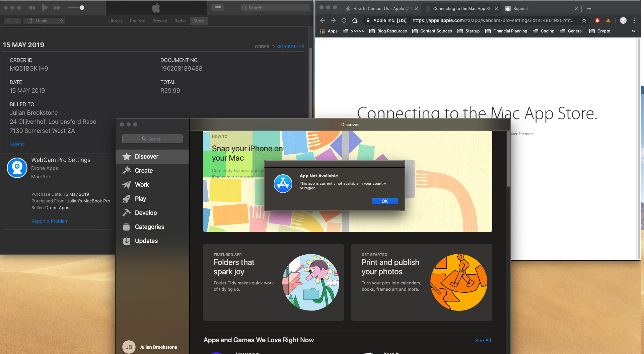The image size is (644, 354).
Task: Open Develop section hammer icon
Action: 127,213
